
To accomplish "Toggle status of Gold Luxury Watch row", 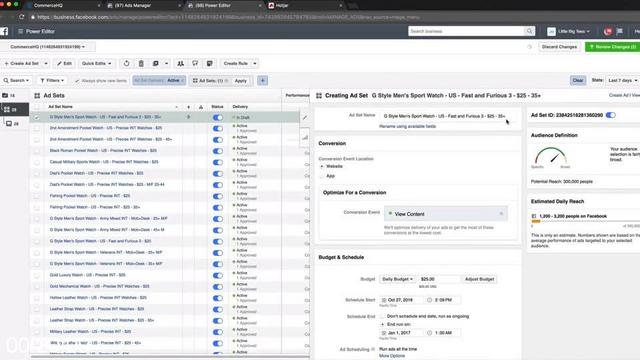I will click(x=218, y=276).
